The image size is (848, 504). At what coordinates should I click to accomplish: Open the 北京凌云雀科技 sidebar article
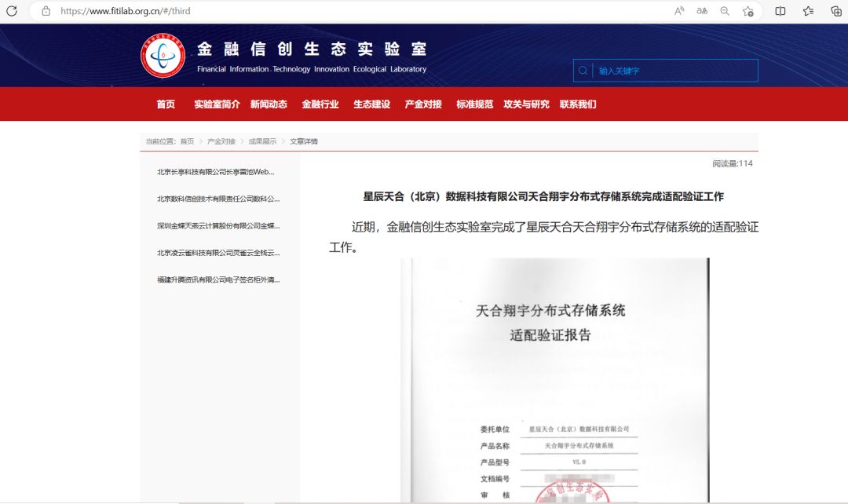point(218,253)
